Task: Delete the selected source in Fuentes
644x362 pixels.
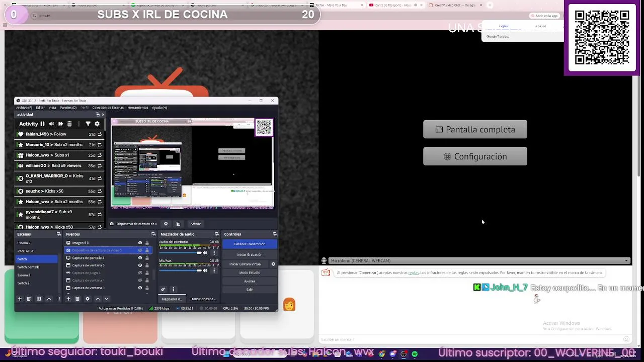Action: (77, 299)
